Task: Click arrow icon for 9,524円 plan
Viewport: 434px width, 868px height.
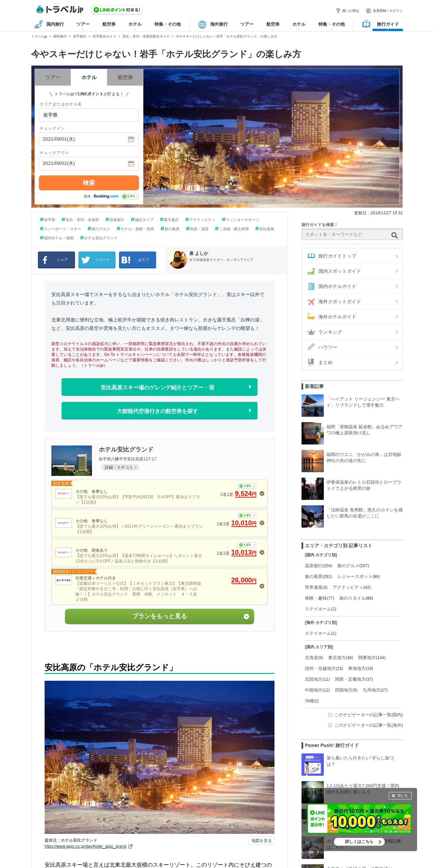Action: (262, 493)
